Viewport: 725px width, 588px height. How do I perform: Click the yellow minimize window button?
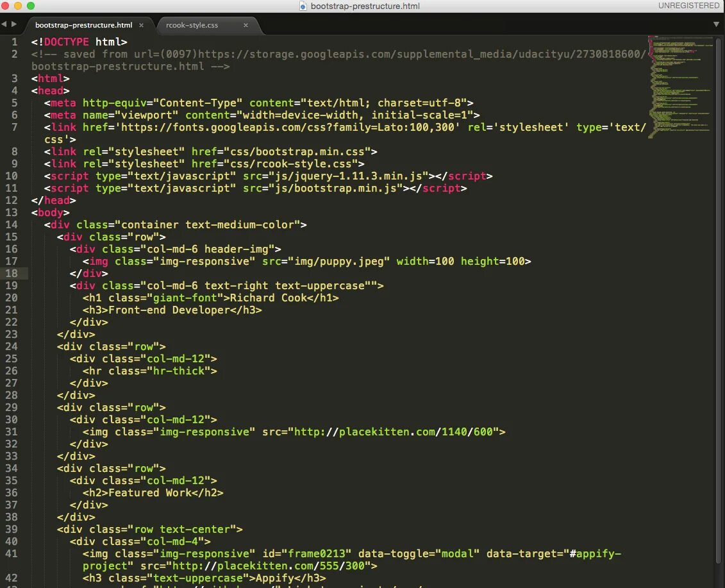click(x=18, y=6)
